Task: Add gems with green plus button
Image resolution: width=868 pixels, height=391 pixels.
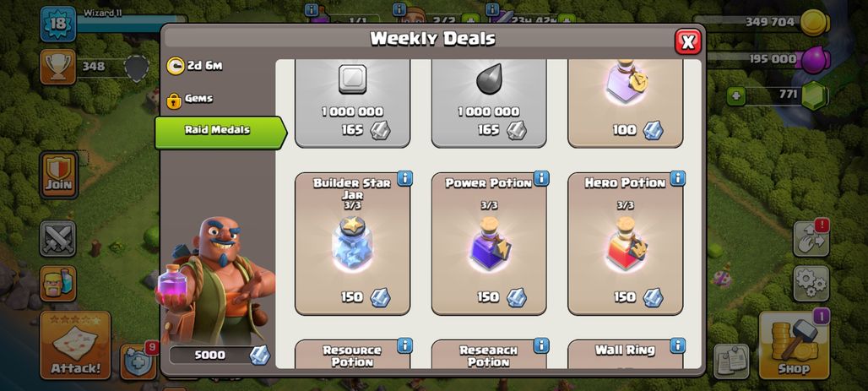Action: coord(735,95)
